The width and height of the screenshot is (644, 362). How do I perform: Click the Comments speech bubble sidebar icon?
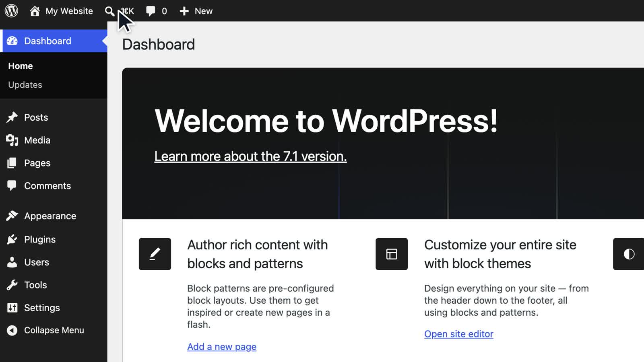12,185
